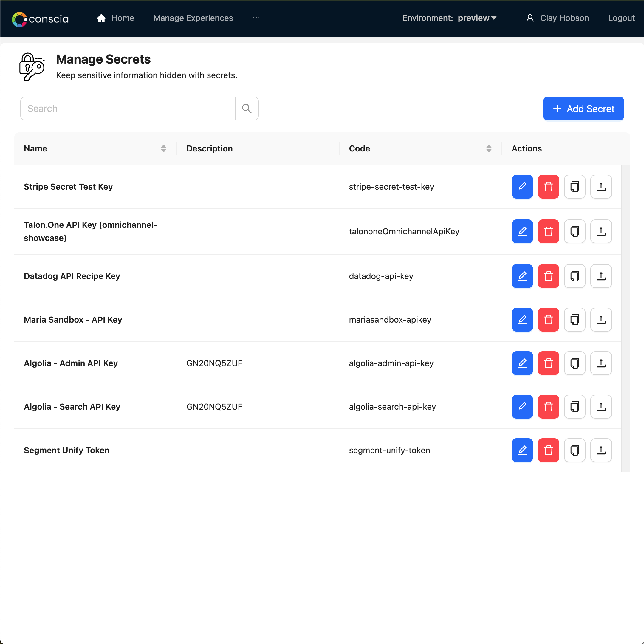The width and height of the screenshot is (644, 644).
Task: Select the datadog-api-key code cell
Action: coord(381,276)
